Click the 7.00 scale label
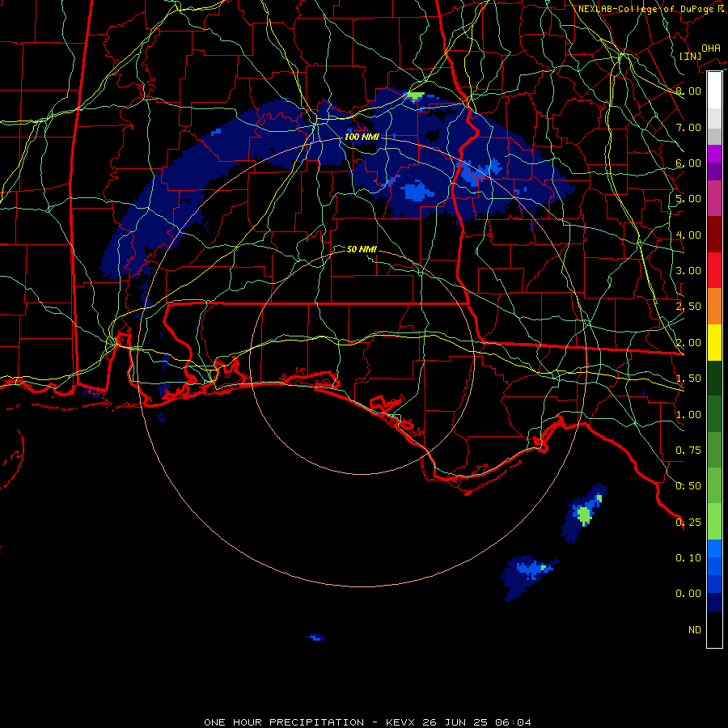Image resolution: width=728 pixels, height=728 pixels. coord(688,127)
